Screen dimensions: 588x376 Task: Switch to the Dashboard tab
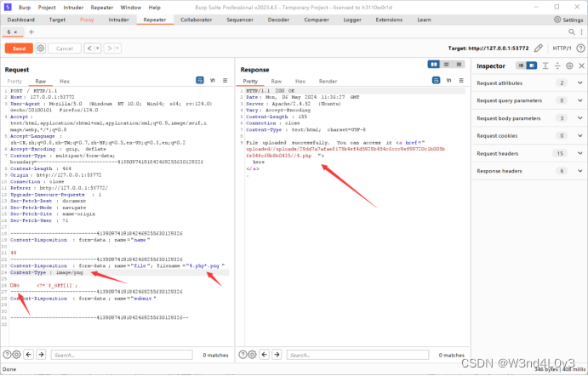(x=21, y=20)
